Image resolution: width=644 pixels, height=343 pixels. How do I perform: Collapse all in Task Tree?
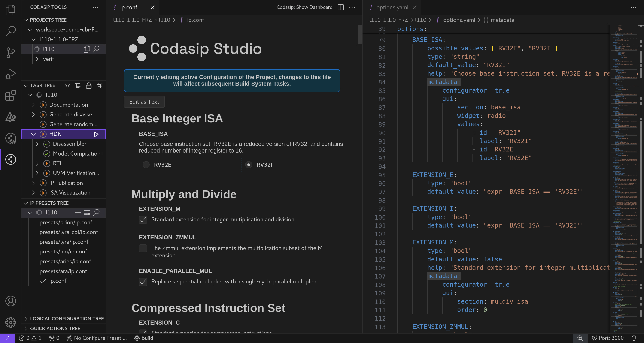tap(99, 86)
